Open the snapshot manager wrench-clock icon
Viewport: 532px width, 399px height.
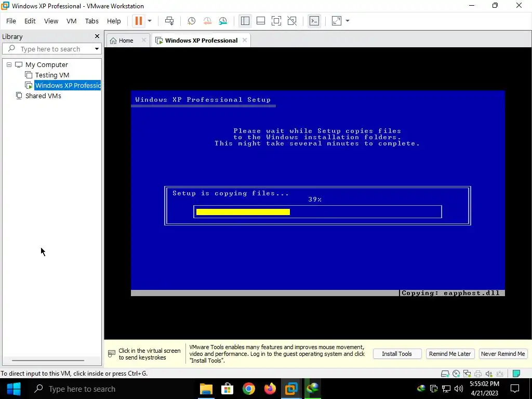coord(223,21)
